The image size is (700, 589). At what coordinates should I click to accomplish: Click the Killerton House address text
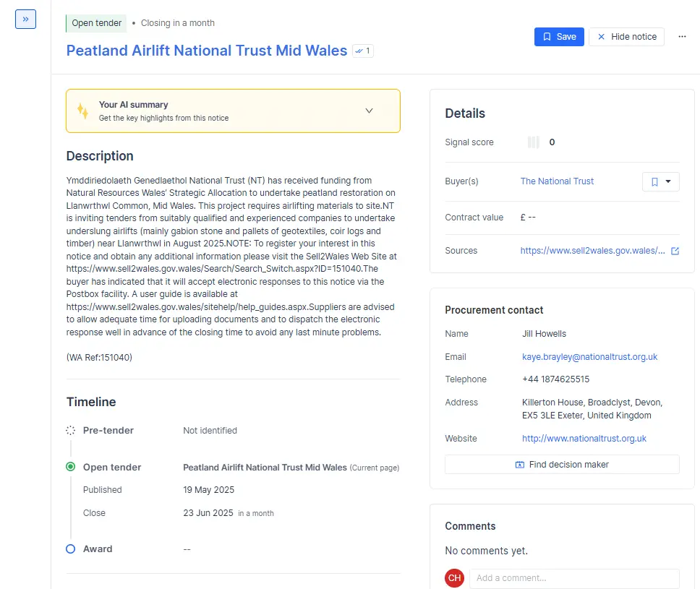pyautogui.click(x=592, y=409)
